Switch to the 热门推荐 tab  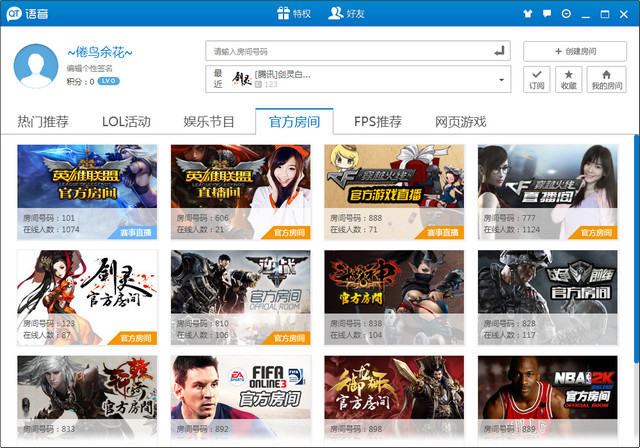coord(43,122)
